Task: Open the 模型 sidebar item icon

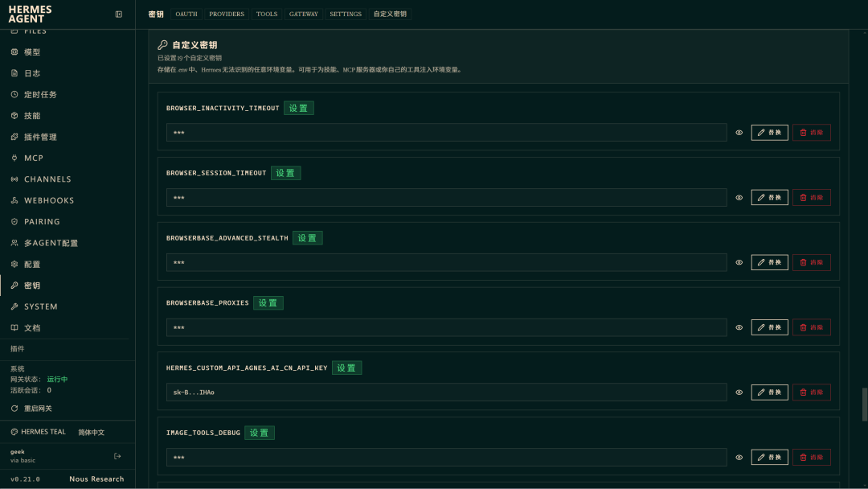Action: point(14,52)
